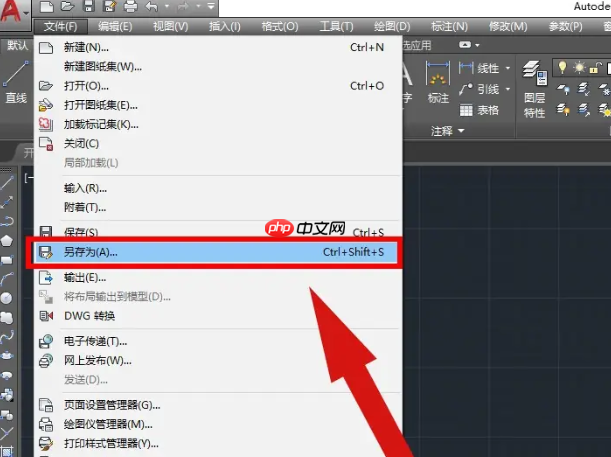Choose 另存为(A)... from the file menu
This screenshot has width=611, height=457.
click(215, 252)
